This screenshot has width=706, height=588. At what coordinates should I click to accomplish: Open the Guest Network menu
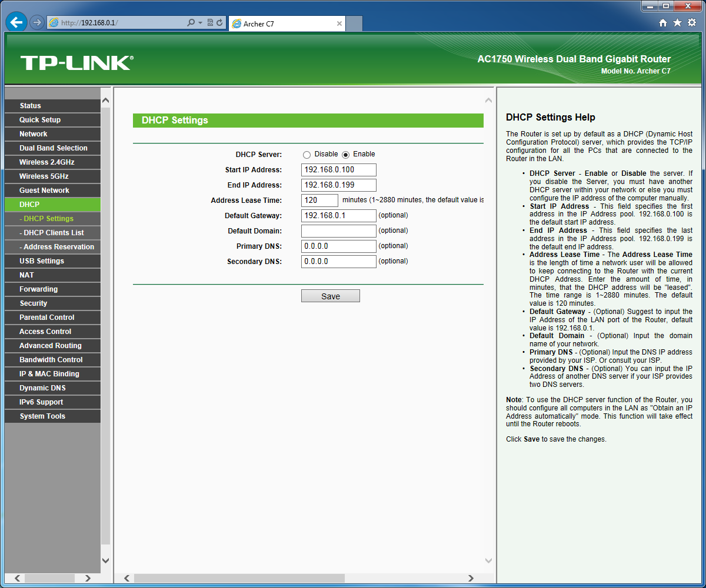(52, 191)
